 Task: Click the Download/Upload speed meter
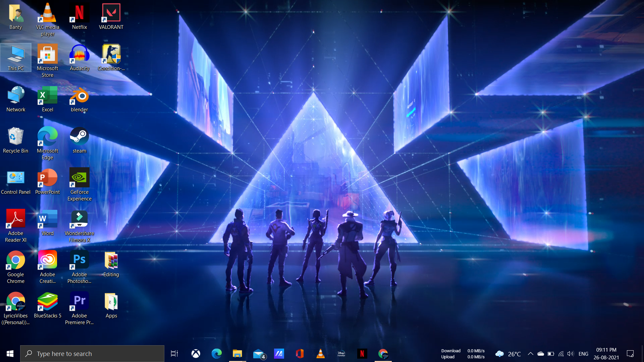463,354
